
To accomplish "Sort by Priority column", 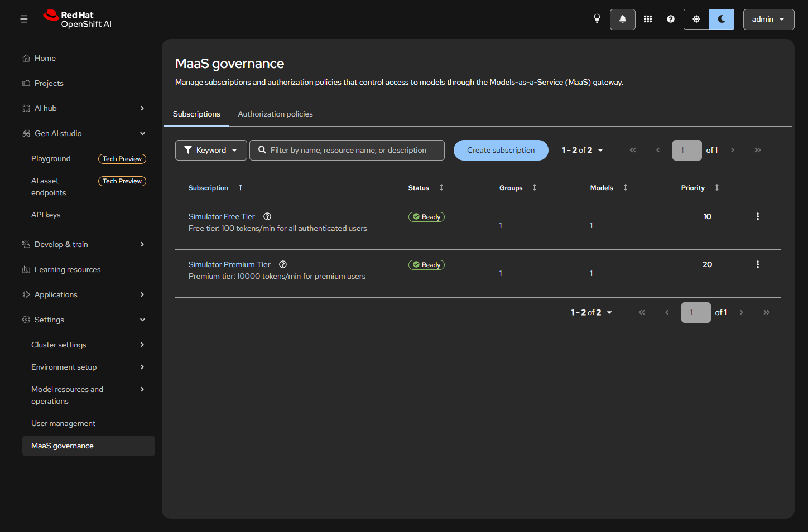I will tap(700, 188).
